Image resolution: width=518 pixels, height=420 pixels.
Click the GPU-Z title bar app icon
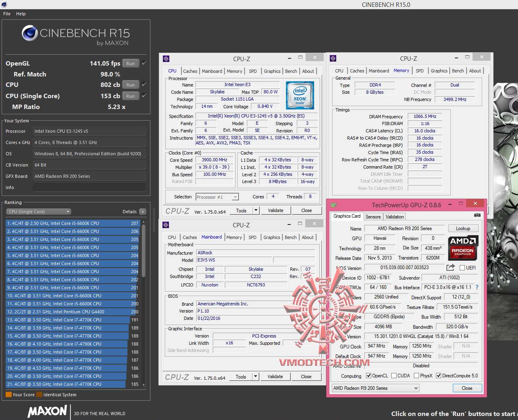(x=333, y=205)
